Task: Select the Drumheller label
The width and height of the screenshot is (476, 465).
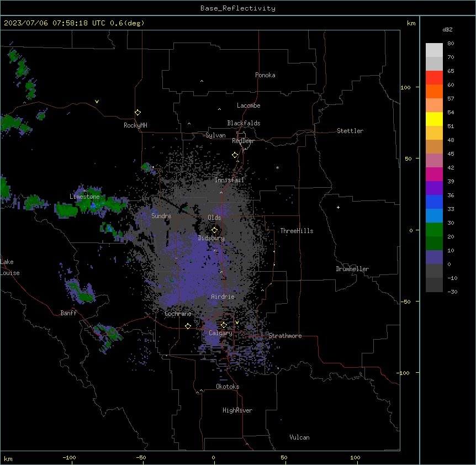Action: pos(352,269)
